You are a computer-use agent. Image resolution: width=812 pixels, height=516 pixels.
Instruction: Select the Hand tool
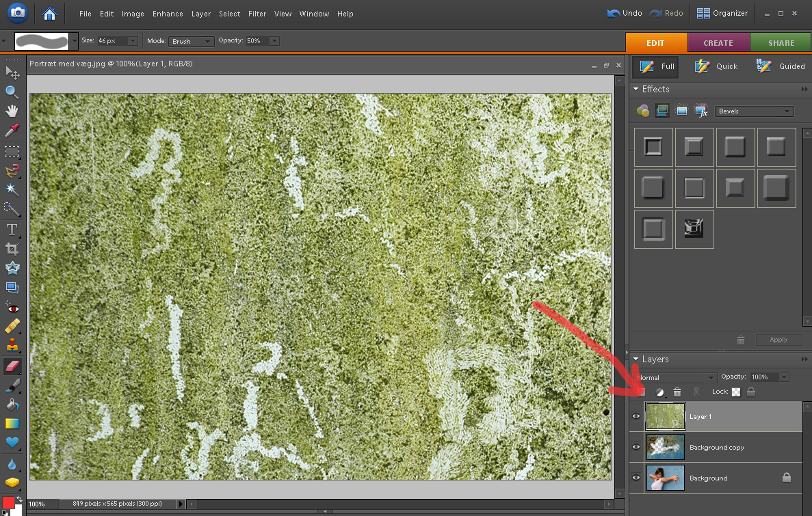pos(12,111)
